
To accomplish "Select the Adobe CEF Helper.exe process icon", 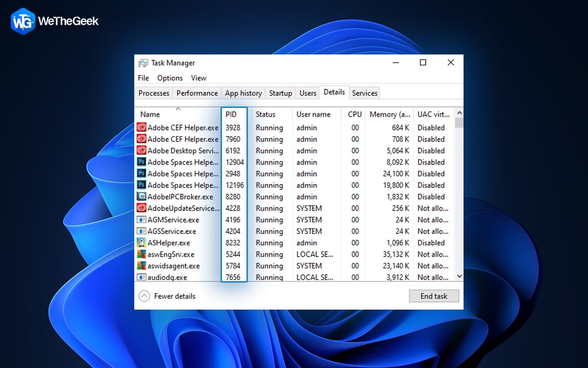I will point(141,127).
